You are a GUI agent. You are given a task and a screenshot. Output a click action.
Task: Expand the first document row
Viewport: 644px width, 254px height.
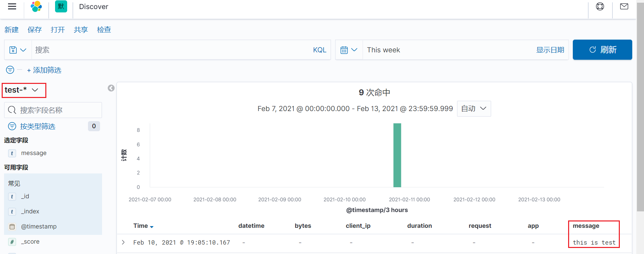tap(123, 242)
